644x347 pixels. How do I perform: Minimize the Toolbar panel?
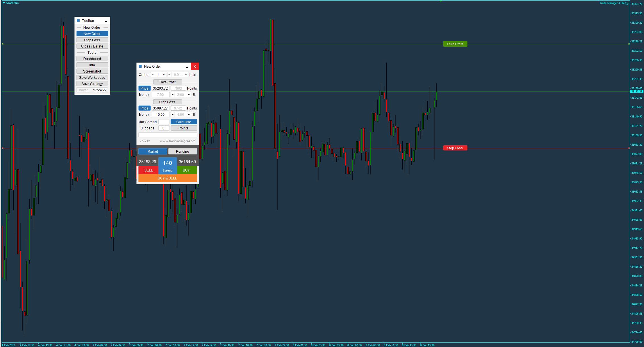(x=106, y=21)
